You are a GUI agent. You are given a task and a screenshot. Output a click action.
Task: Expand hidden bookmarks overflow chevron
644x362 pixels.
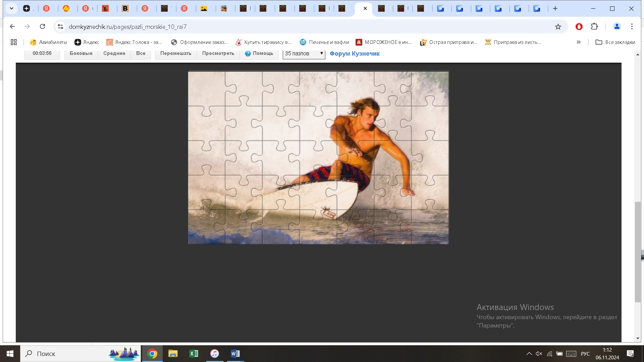click(579, 42)
